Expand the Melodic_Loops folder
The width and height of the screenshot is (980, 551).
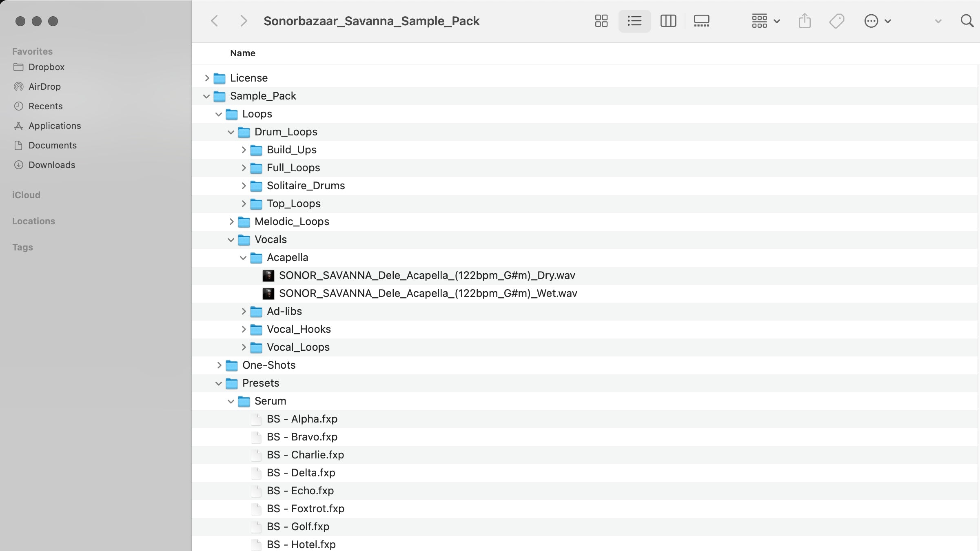[231, 221]
